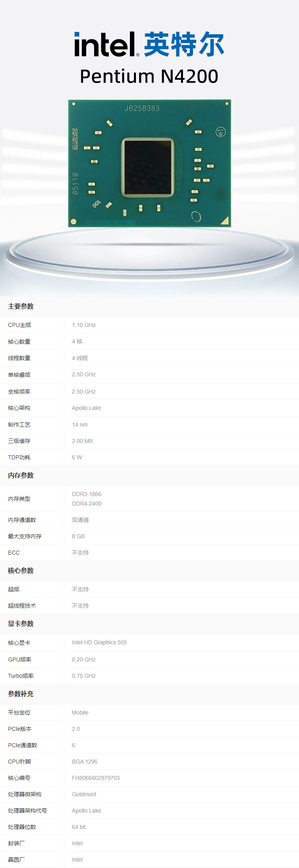Image resolution: width=299 pixels, height=868 pixels.
Task: Click the 2.50 GHz 全核频率 value
Action: click(84, 392)
